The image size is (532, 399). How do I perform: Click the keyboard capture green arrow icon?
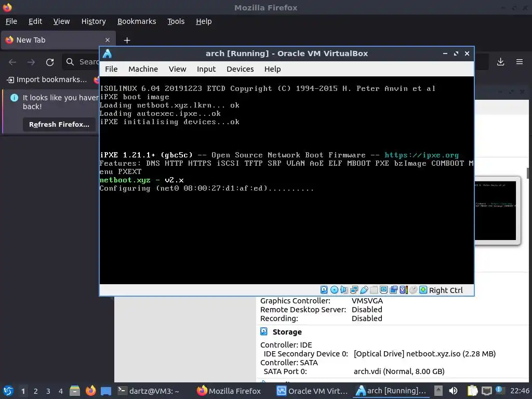(423, 290)
